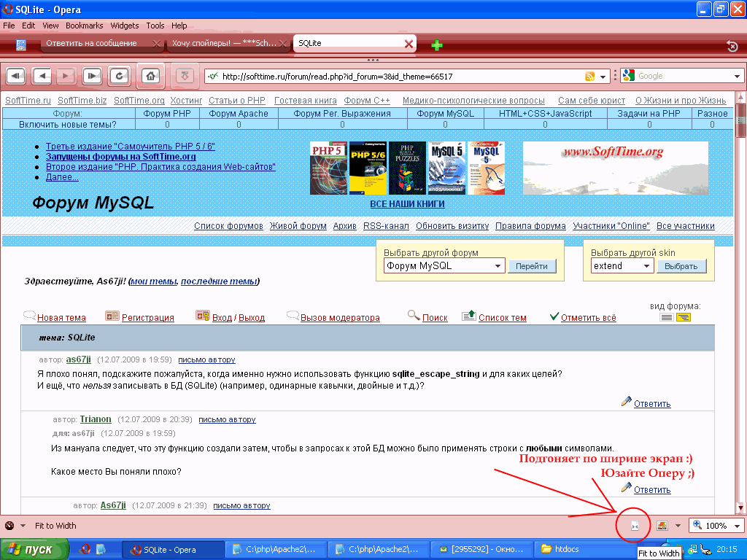Click the Fit to Width icon in status bar
The image size is (747, 560).
pos(635,526)
